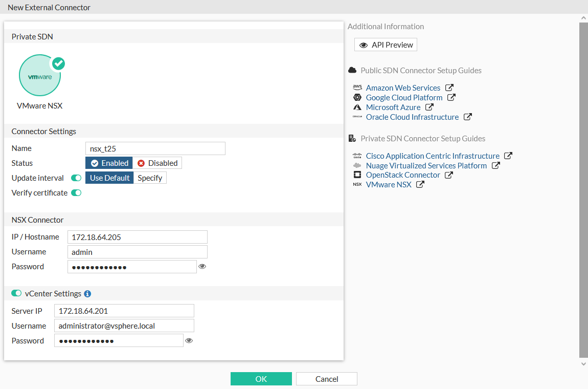
Task: Toggle the Update interval switch
Action: click(76, 178)
